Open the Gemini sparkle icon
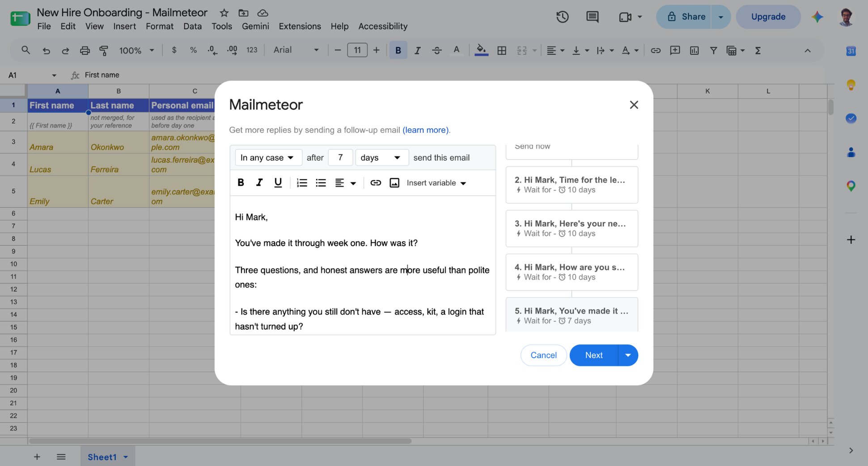868x466 pixels. click(817, 17)
